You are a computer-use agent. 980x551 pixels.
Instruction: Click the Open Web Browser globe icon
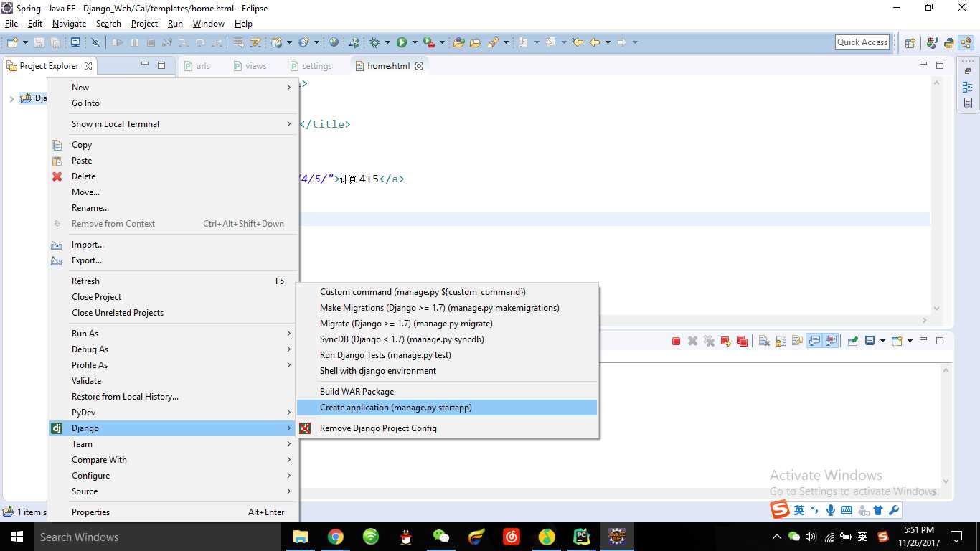pyautogui.click(x=334, y=42)
